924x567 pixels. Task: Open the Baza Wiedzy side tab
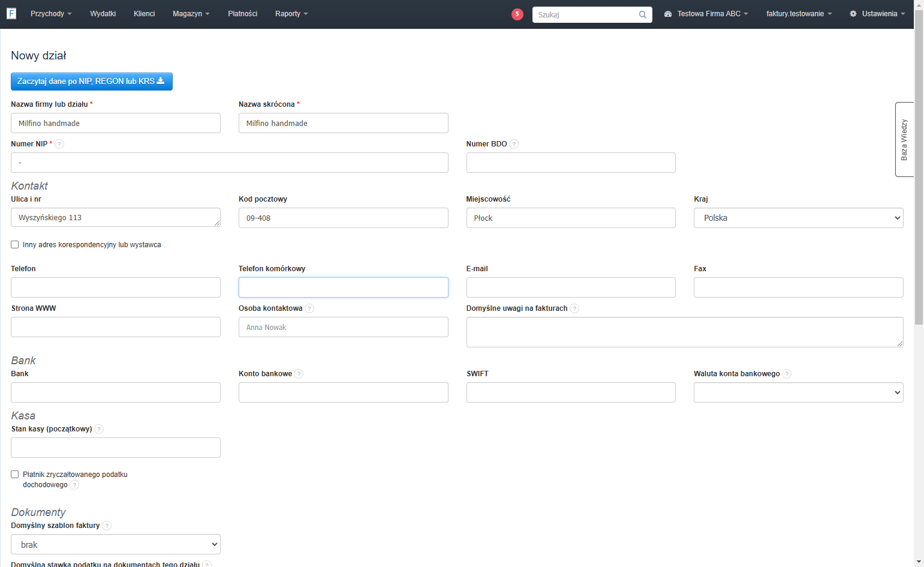(904, 139)
